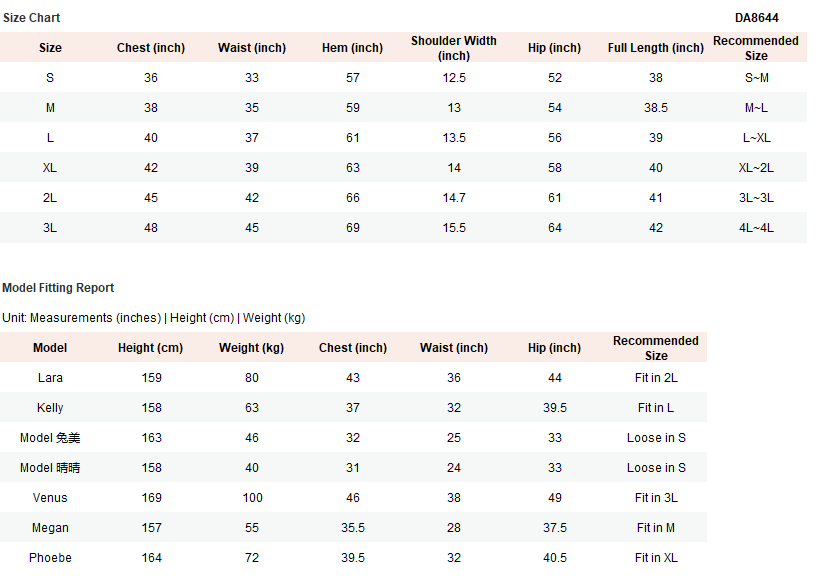This screenshot has height=582, width=816.
Task: Click the Full Length (inch) column header
Action: [655, 48]
